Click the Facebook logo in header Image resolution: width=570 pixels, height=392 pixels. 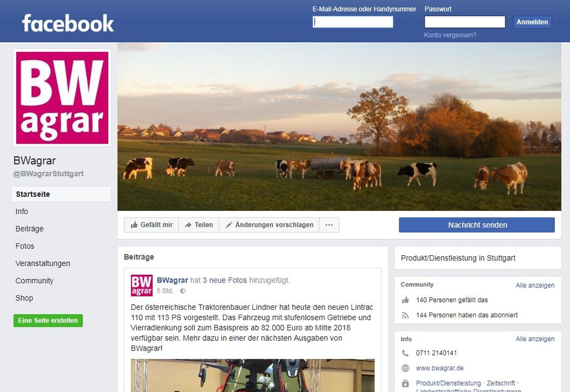[x=67, y=23]
